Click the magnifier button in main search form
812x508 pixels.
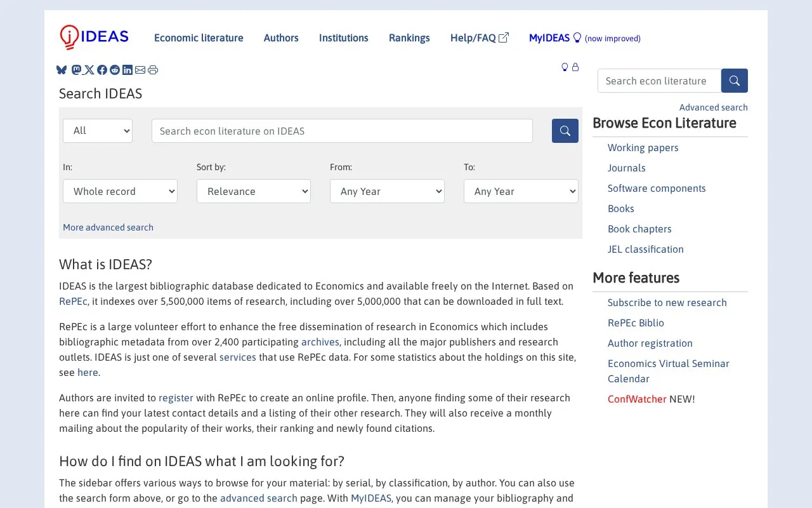pyautogui.click(x=565, y=131)
